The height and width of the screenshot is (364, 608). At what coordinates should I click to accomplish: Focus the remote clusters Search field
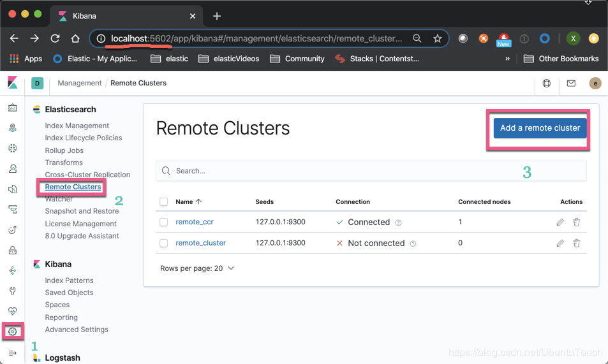[x=371, y=171]
